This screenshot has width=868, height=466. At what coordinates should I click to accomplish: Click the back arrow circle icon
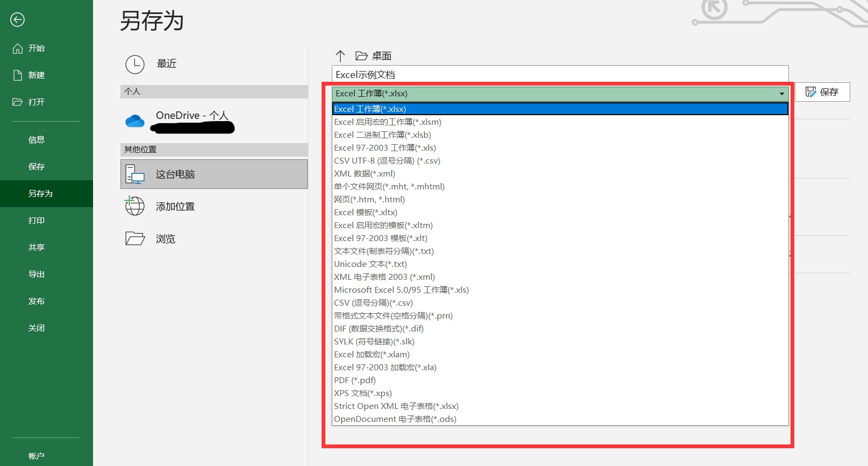[17, 20]
